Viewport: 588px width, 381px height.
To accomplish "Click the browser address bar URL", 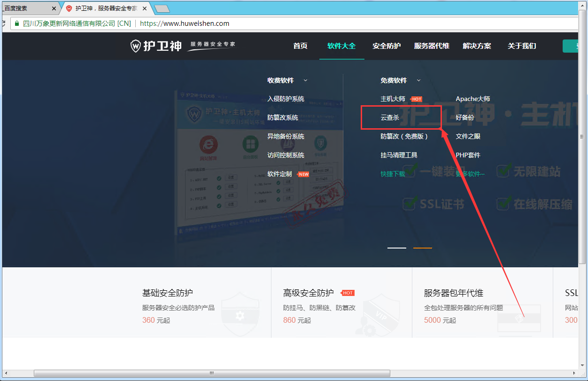I will [x=185, y=23].
